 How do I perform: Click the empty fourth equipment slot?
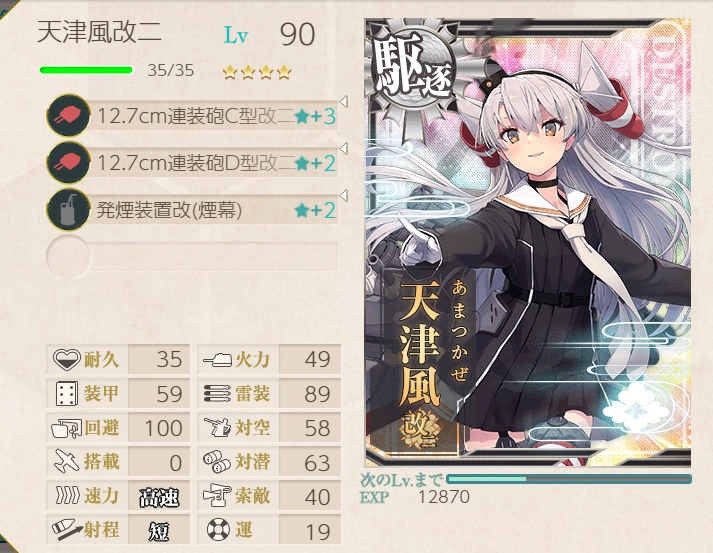(x=192, y=256)
